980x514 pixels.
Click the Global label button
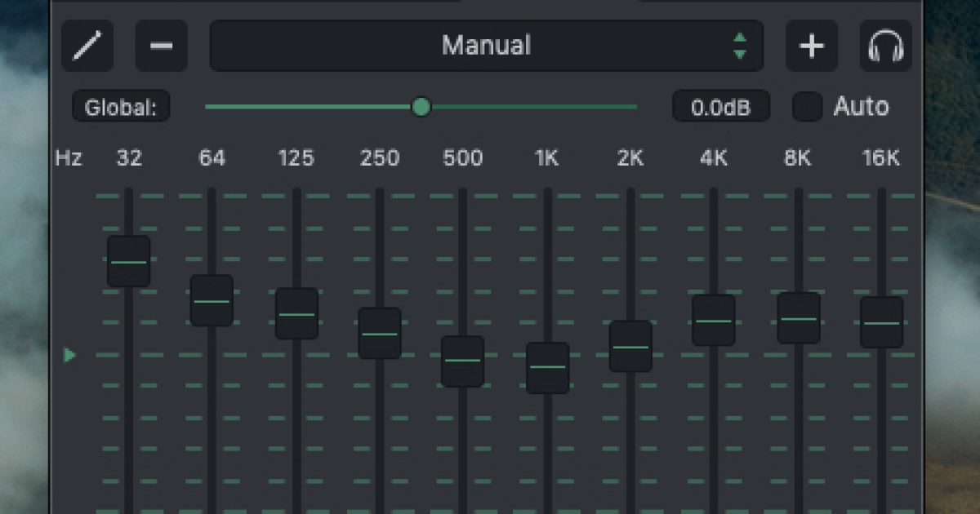[121, 107]
